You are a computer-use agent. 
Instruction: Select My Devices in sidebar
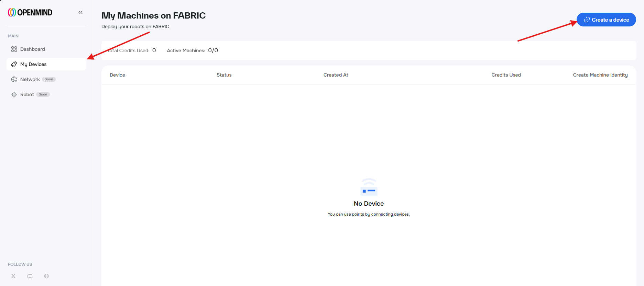pyautogui.click(x=33, y=64)
